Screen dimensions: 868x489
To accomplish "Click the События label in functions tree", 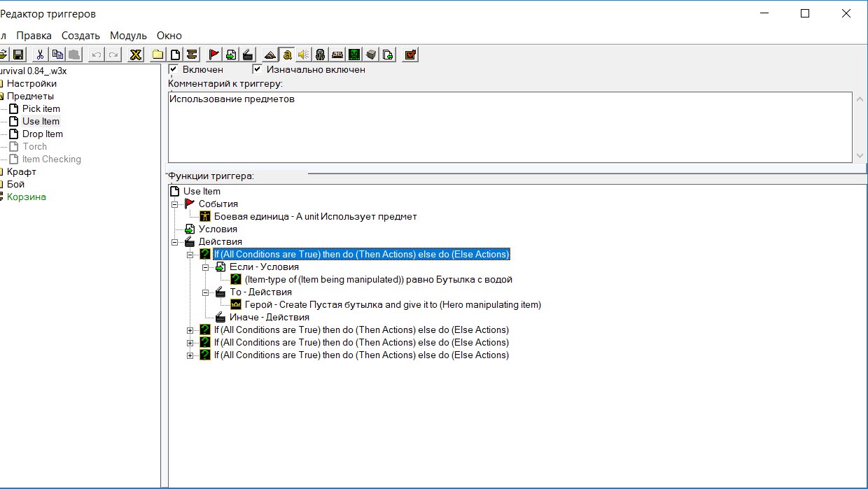I will point(218,204).
